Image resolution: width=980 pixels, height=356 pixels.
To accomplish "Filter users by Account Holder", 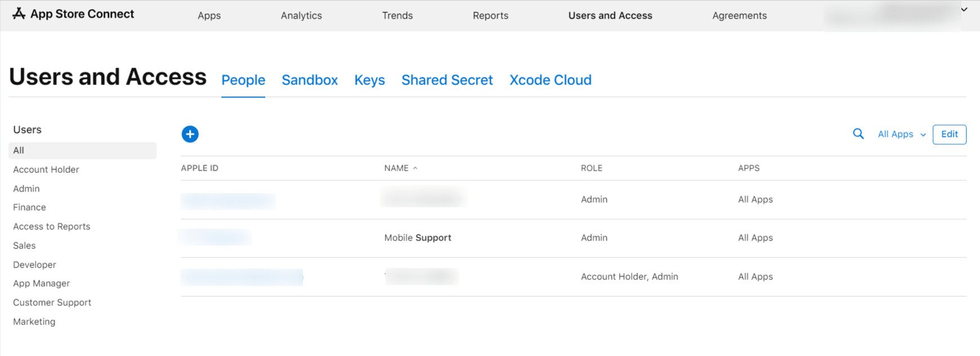I will pyautogui.click(x=46, y=170).
